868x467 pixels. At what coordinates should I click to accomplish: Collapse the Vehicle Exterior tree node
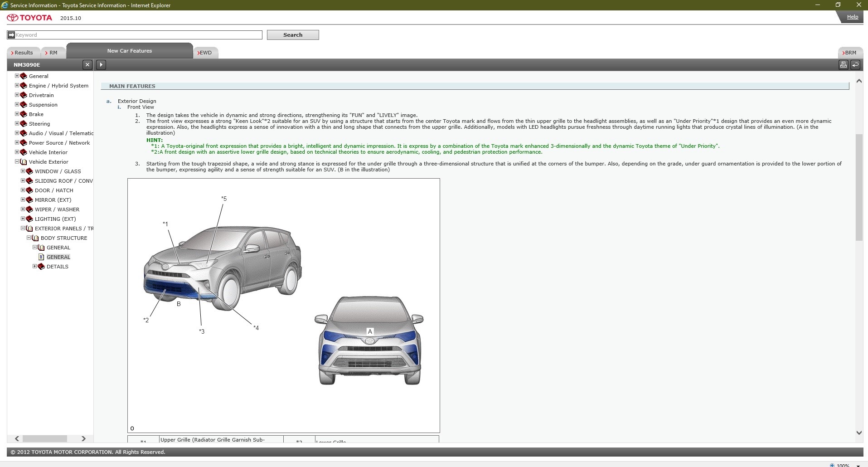click(x=17, y=161)
